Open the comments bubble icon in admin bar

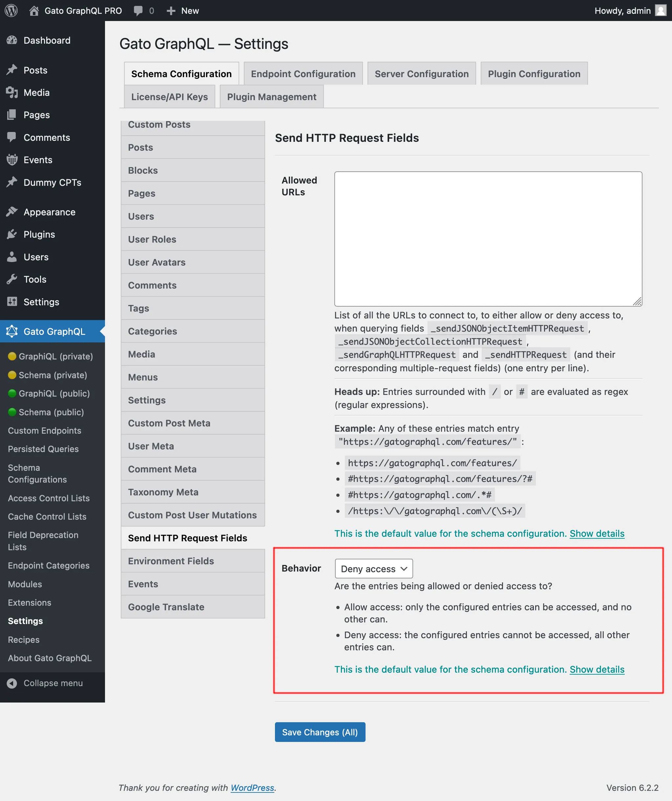pyautogui.click(x=138, y=11)
